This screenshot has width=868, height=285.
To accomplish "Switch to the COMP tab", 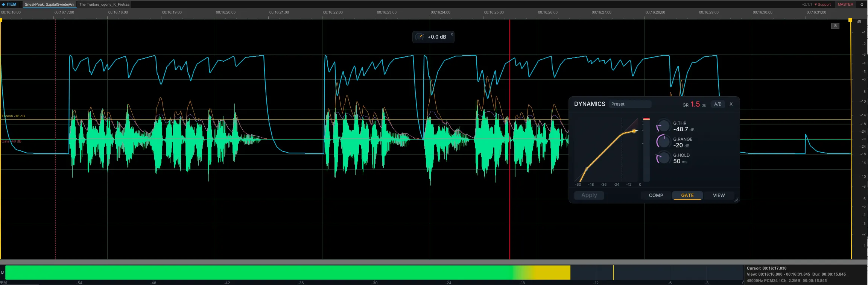I will tap(656, 196).
